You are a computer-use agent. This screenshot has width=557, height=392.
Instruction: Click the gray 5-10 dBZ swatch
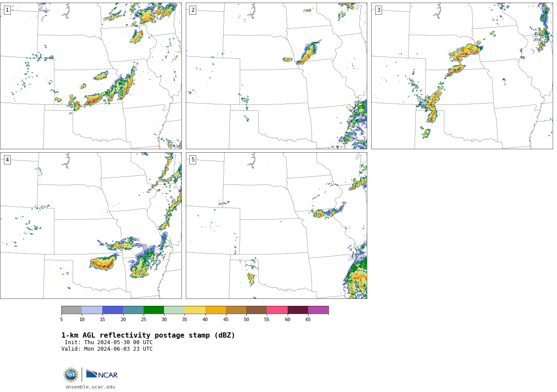(x=71, y=310)
